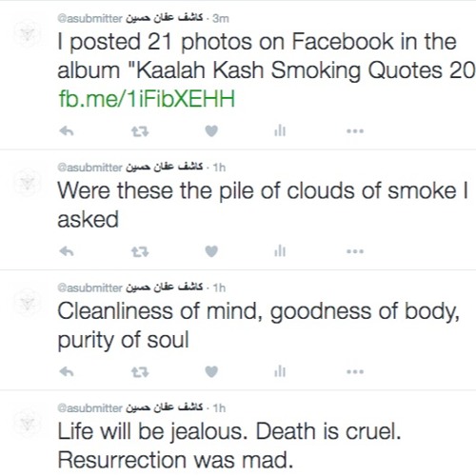The height and width of the screenshot is (476, 476).
Task: Open the fb.me/1iFibXEHH link
Action: pyautogui.click(x=147, y=98)
